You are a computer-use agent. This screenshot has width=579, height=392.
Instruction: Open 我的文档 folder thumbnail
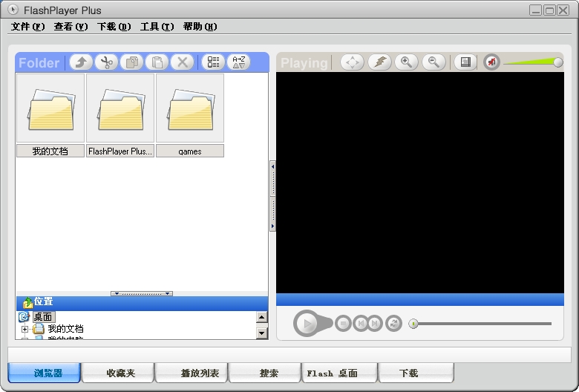[x=50, y=108]
